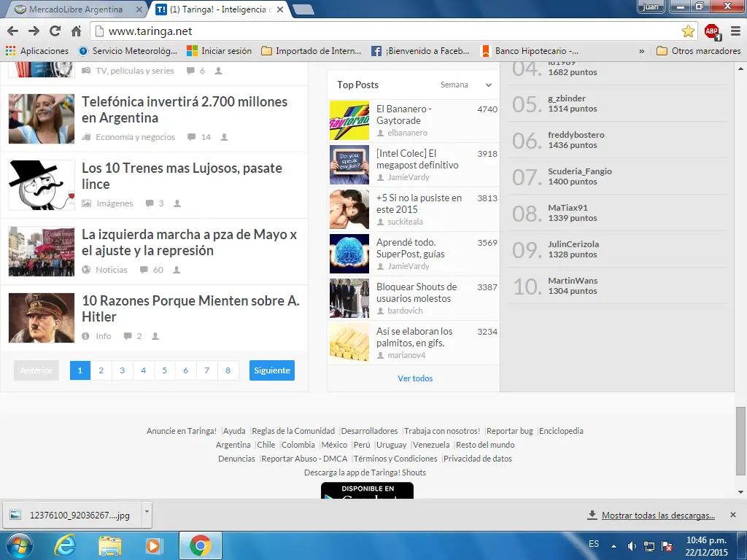Viewport: 747px width, 560px height.
Task: Open the Banco Hipotecario bookmark
Action: point(530,51)
